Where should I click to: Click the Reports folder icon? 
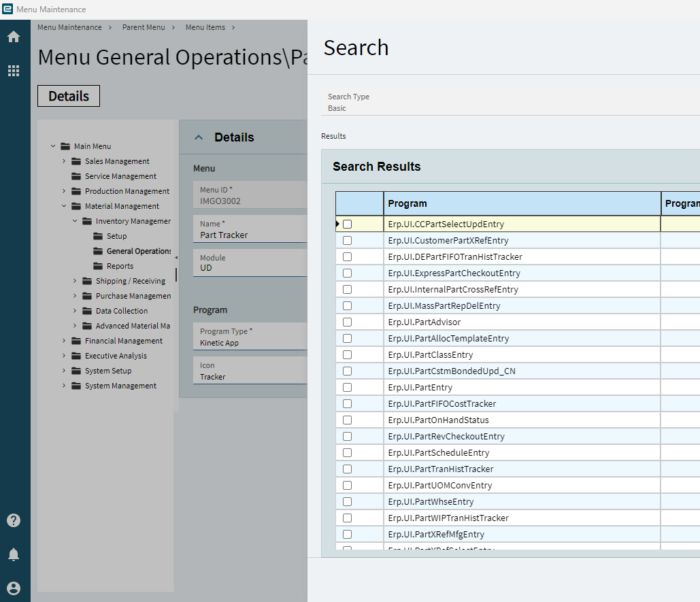pos(98,266)
